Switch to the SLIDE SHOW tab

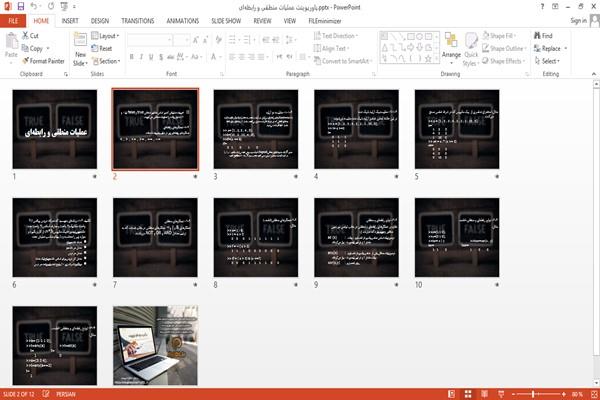(226, 21)
